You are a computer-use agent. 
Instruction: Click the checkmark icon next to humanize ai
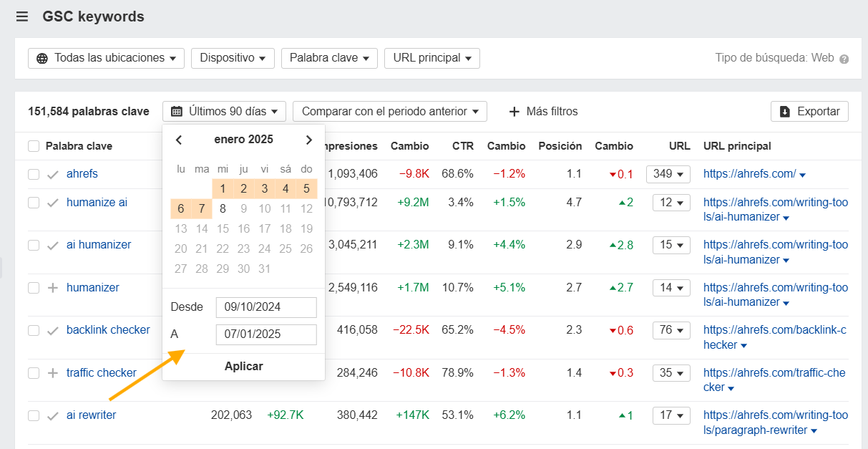(53, 203)
